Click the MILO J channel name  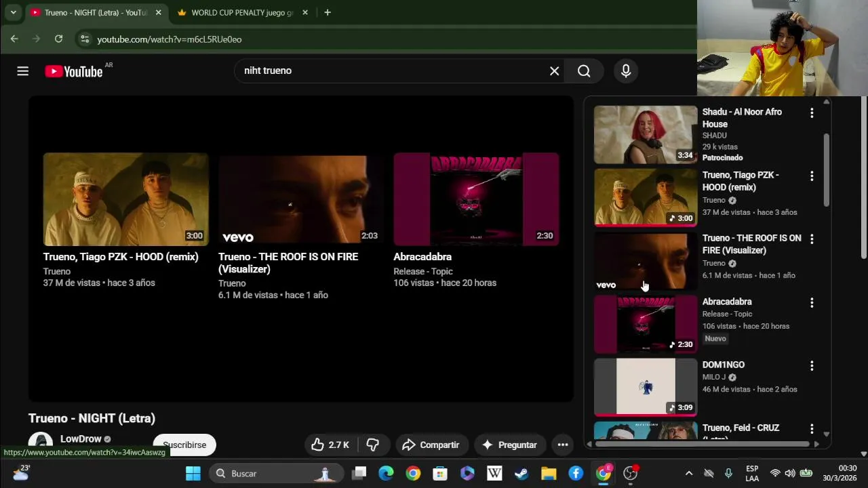coord(714,377)
